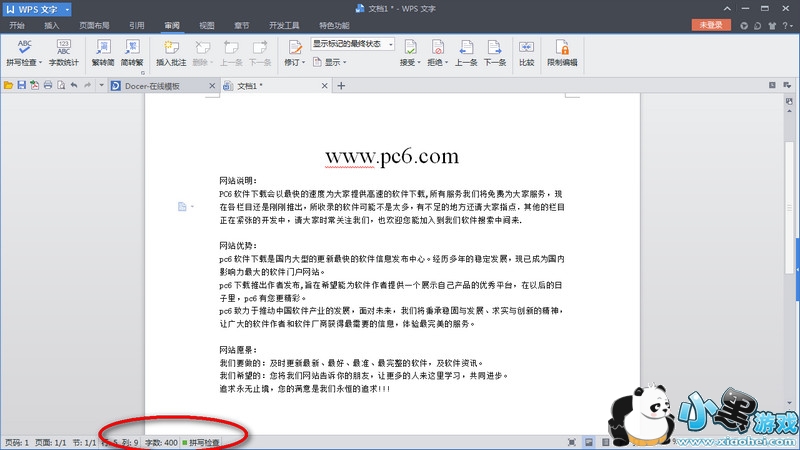Run 拼写检查 spell check icon
800x450 pixels.
[x=24, y=47]
